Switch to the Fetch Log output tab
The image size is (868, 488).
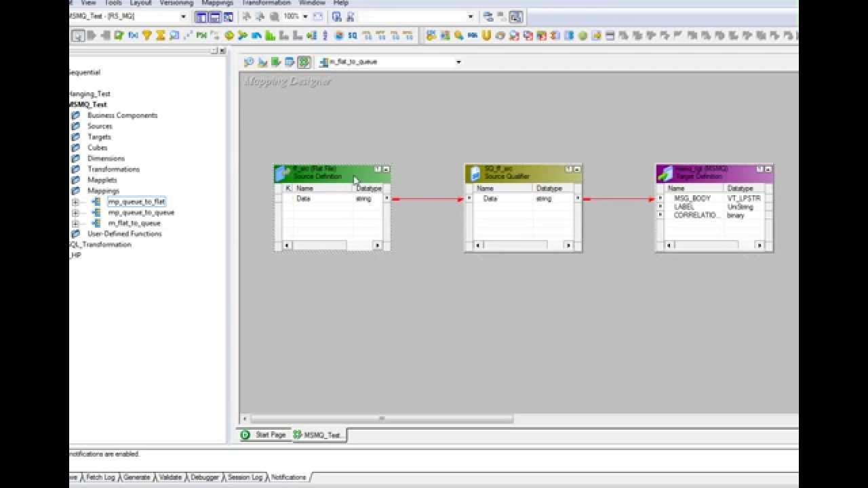click(100, 477)
